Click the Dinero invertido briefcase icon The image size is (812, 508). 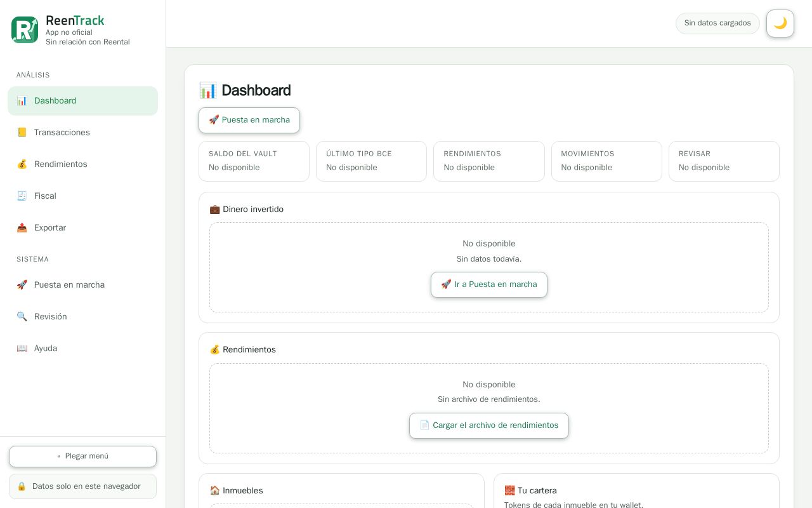click(214, 210)
